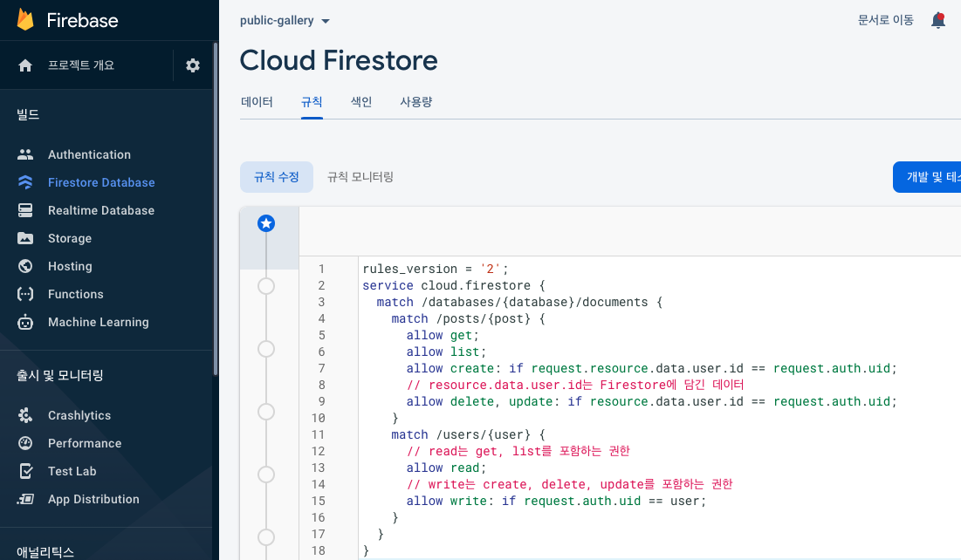Place cursor on rules_version line 1
This screenshot has height=560, width=961.
(436, 269)
